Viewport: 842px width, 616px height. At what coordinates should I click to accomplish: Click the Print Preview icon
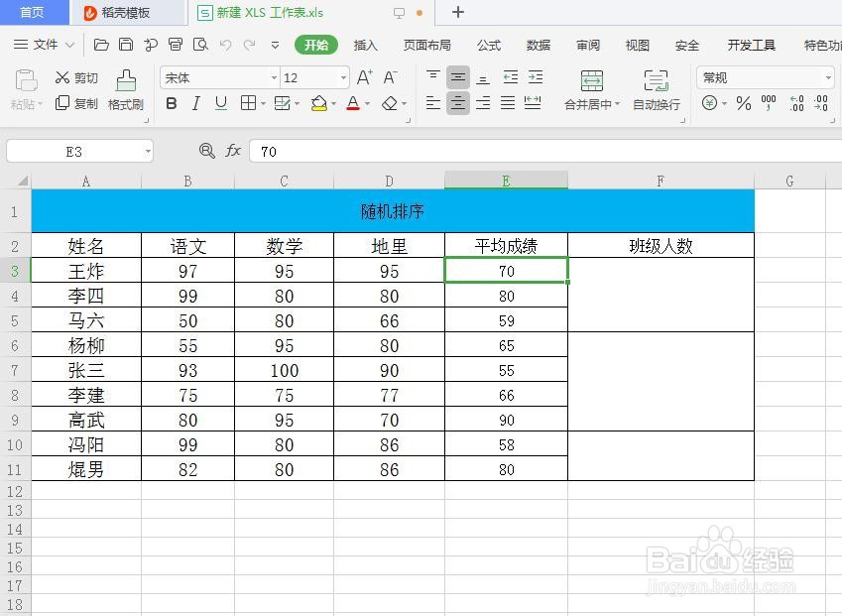pyautogui.click(x=200, y=45)
